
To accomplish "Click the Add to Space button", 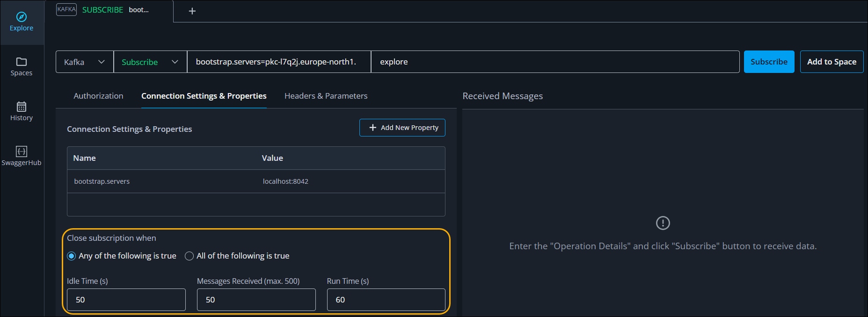I will [x=832, y=62].
